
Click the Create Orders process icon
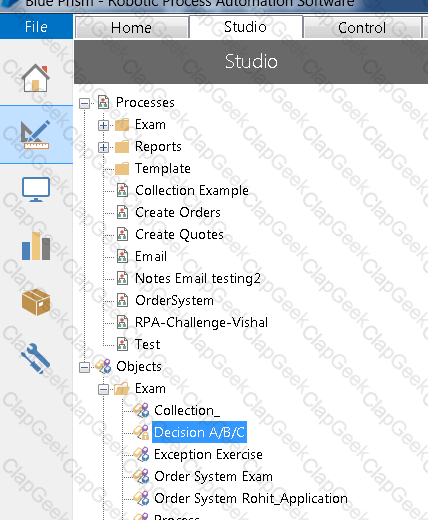pos(122,212)
